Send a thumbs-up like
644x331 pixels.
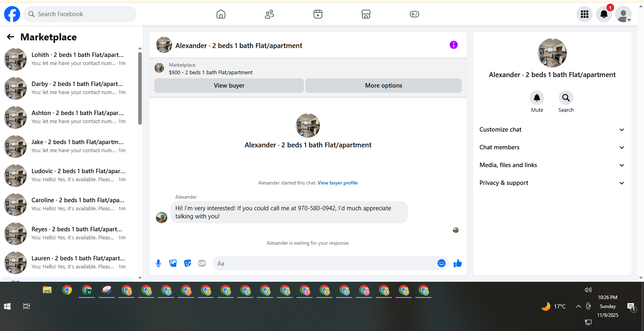pyautogui.click(x=458, y=264)
